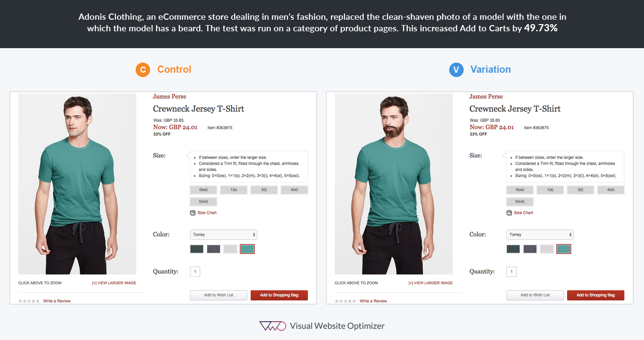The image size is (644, 340).
Task: Open Torrey color dropdown in Control page
Action: [224, 235]
